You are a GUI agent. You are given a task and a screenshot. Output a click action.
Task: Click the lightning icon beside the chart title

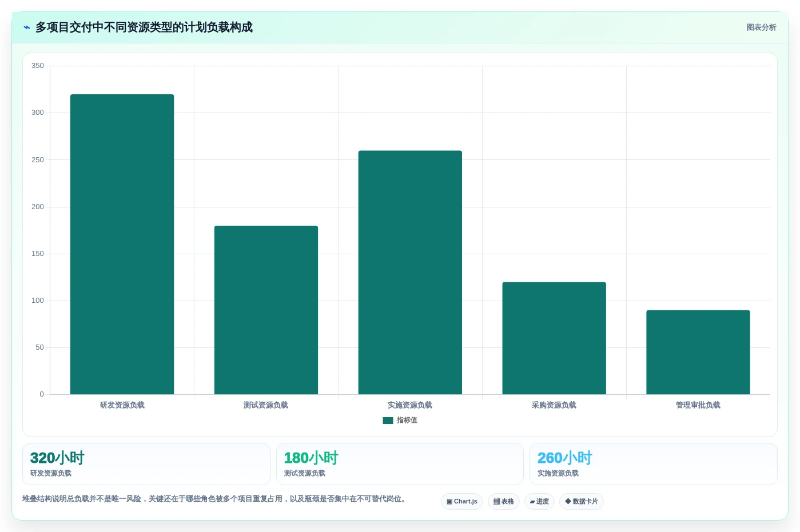click(27, 27)
